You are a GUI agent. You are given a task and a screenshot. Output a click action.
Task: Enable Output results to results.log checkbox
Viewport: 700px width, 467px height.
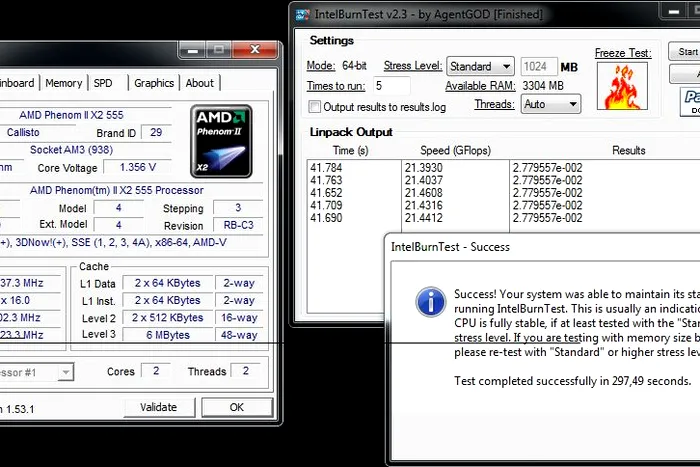click(x=315, y=106)
